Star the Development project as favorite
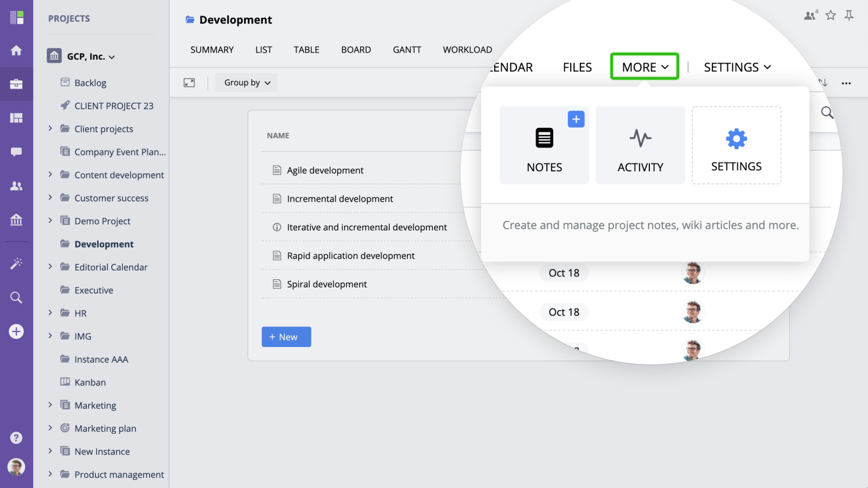The height and width of the screenshot is (488, 868). (x=831, y=15)
